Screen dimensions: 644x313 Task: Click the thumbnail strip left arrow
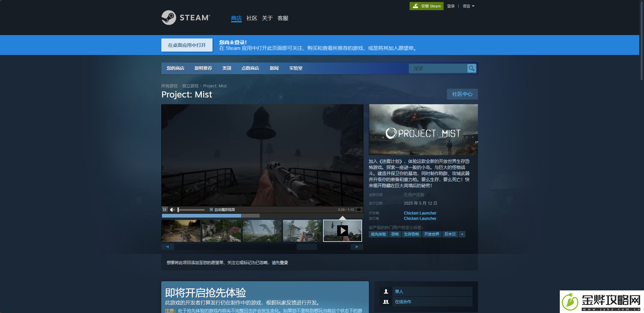(167, 247)
